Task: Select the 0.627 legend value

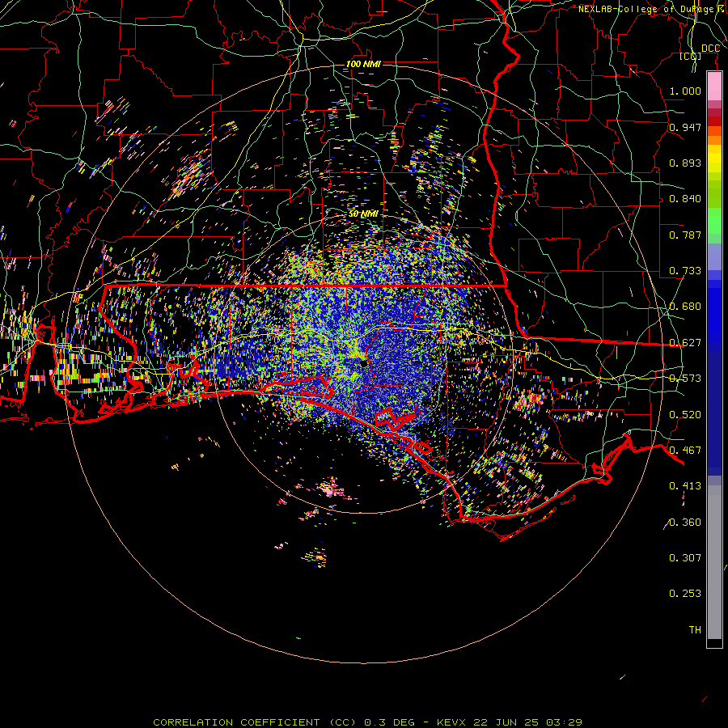Action: coord(685,343)
